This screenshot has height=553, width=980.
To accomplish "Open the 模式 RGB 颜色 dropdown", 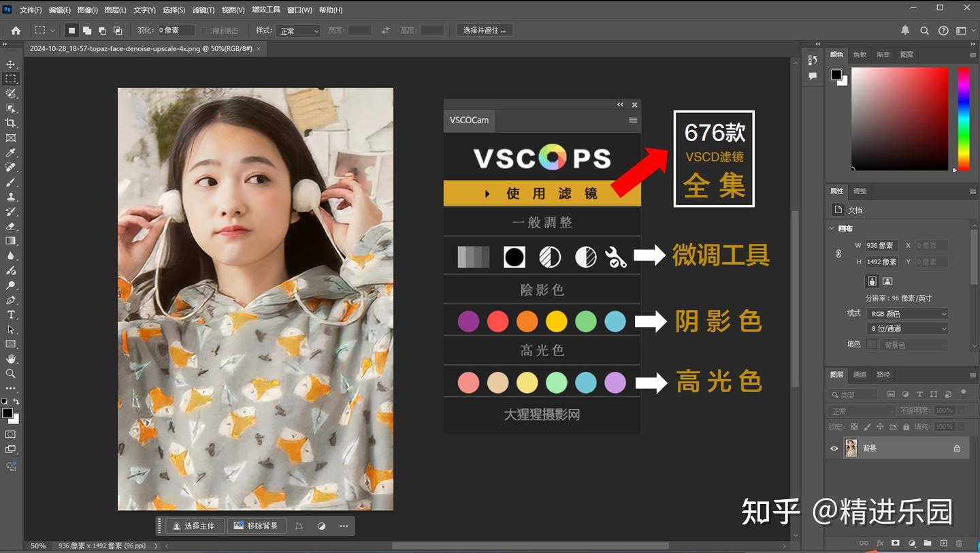I will [x=907, y=313].
